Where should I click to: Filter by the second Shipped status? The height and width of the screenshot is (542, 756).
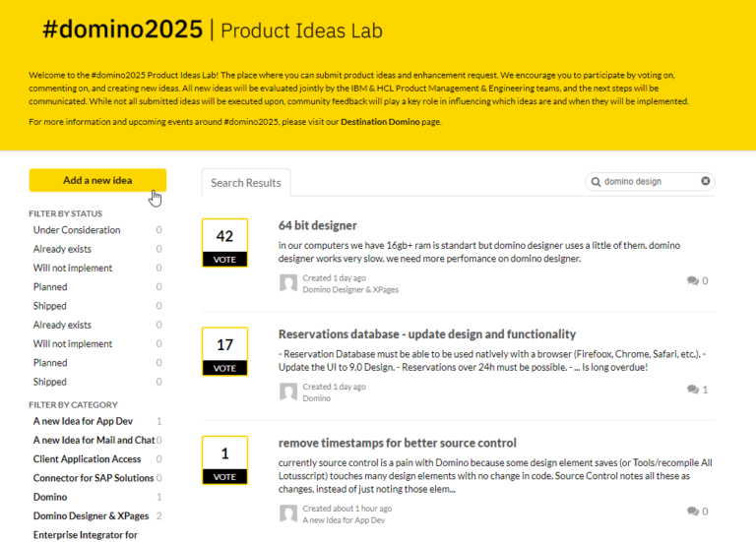(49, 382)
